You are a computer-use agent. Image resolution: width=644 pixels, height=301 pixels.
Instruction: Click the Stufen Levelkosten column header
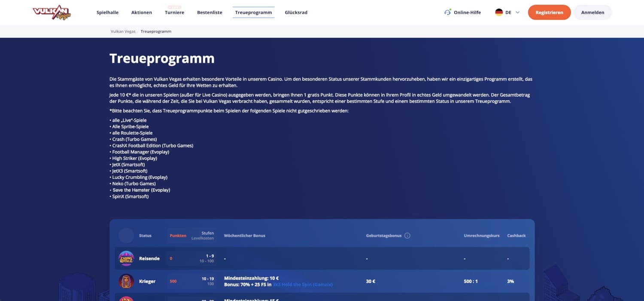tap(203, 236)
